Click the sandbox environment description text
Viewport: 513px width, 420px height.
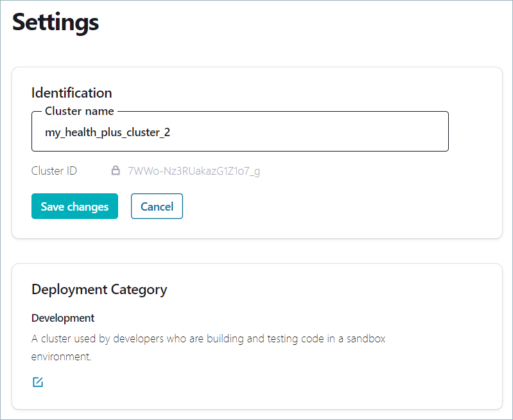click(x=208, y=338)
